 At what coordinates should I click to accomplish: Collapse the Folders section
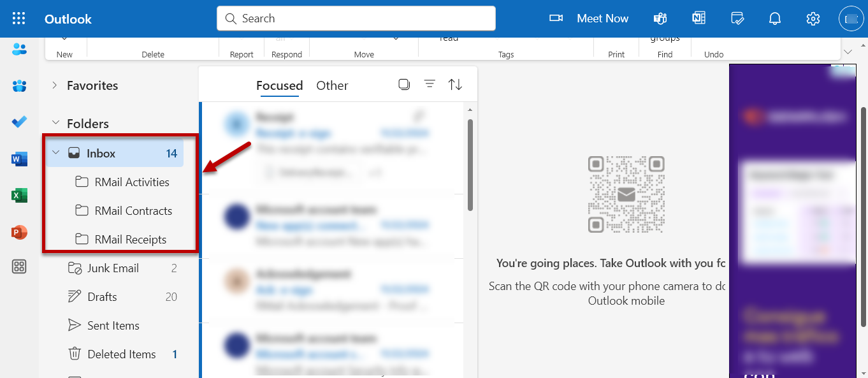55,123
